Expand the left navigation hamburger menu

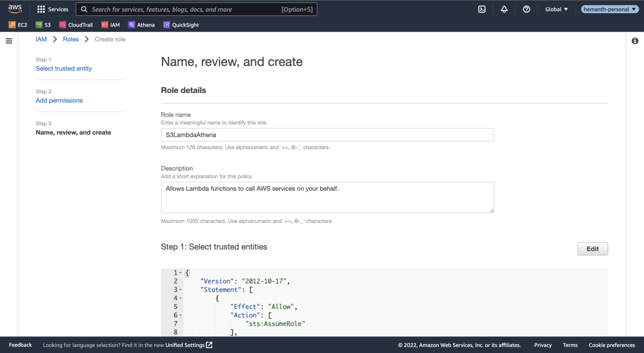(x=9, y=41)
